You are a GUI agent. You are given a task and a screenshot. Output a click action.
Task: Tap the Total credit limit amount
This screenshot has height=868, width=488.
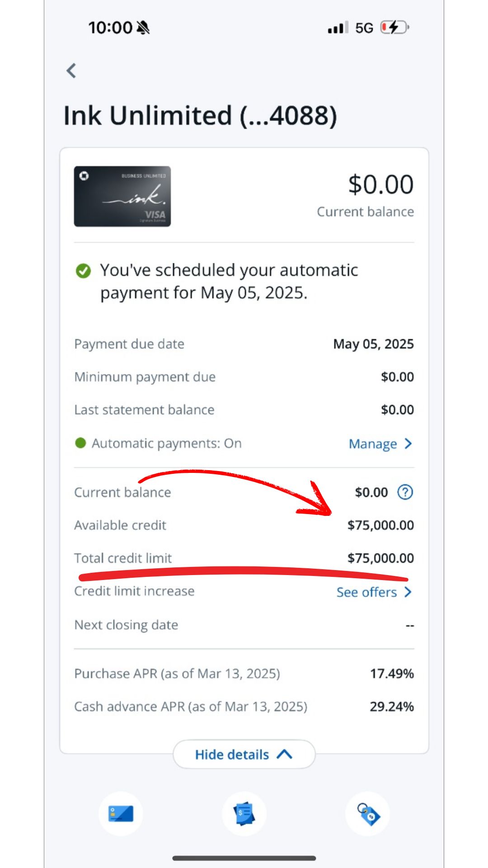(x=380, y=558)
